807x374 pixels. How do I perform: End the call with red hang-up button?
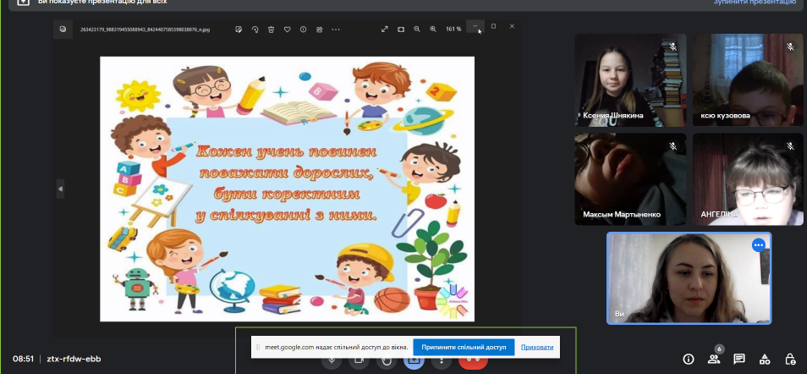tap(473, 362)
